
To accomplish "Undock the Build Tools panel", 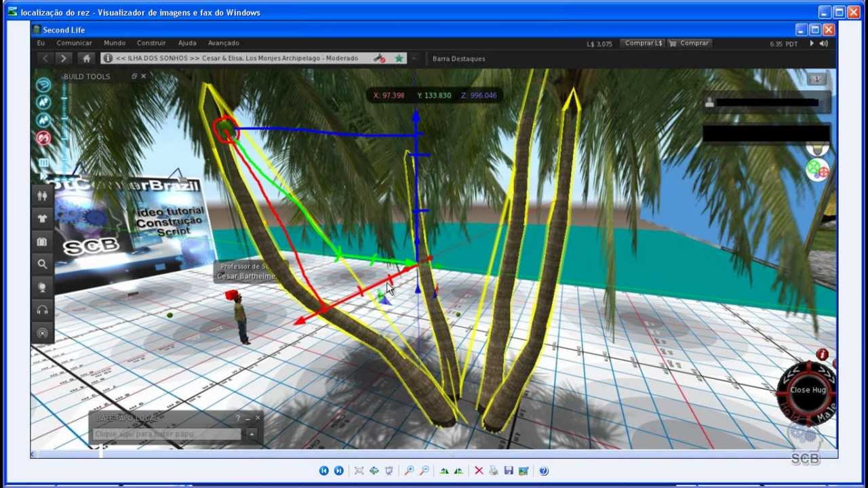I will tap(134, 76).
